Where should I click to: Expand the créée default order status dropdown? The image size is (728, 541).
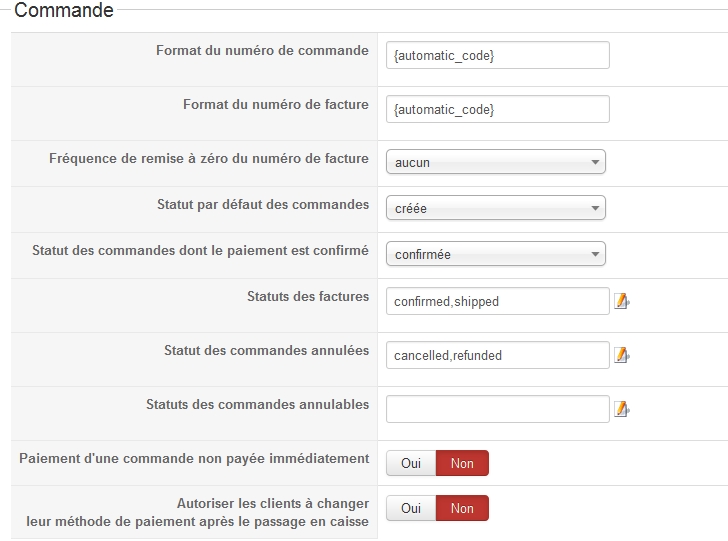point(495,208)
